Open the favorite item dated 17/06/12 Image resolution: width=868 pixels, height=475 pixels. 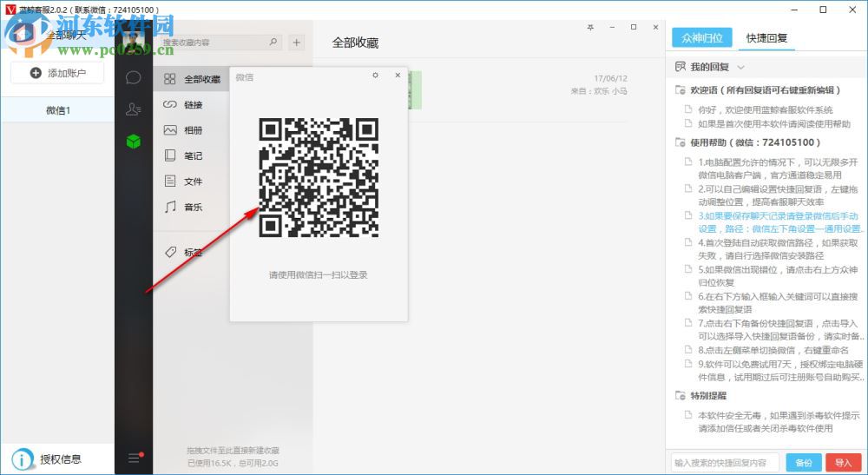pos(517,89)
